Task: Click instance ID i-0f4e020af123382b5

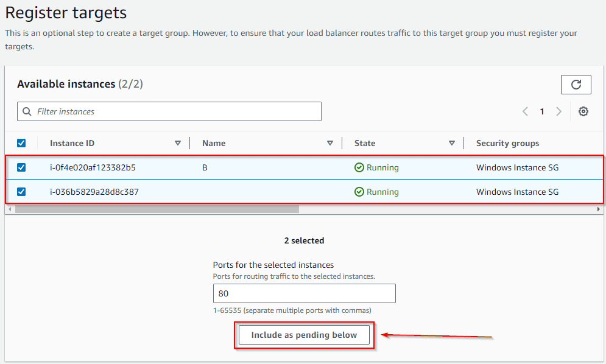Action: tap(93, 167)
